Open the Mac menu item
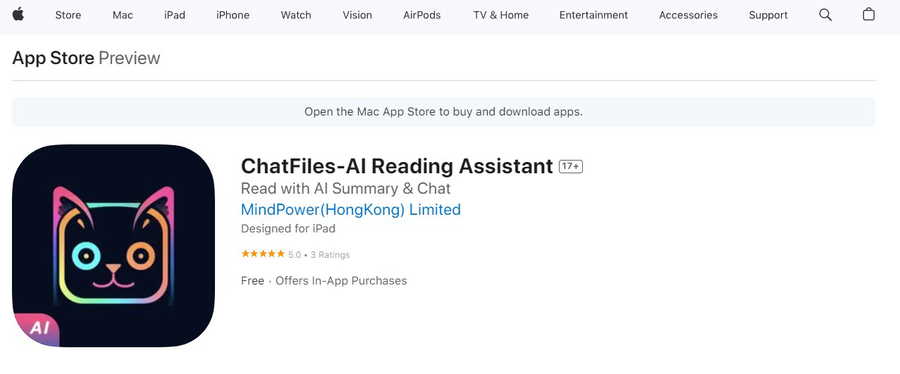 click(123, 15)
